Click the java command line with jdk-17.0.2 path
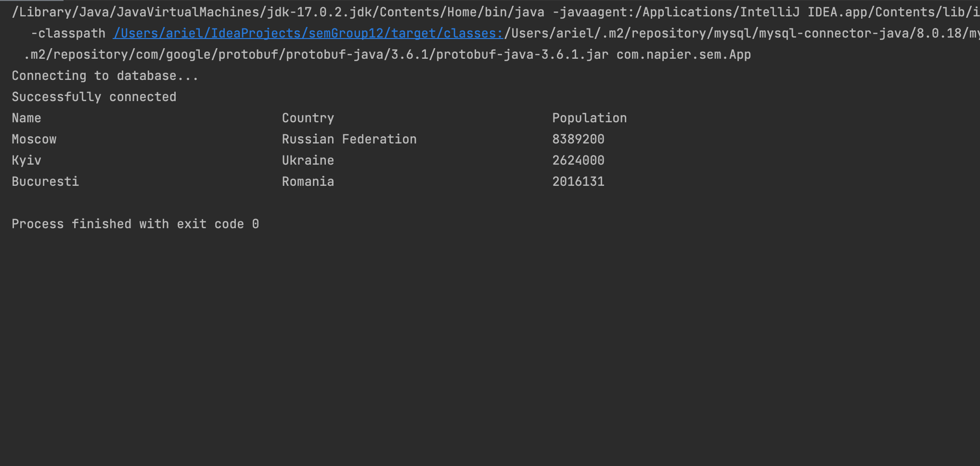The image size is (980, 466). tap(496, 12)
